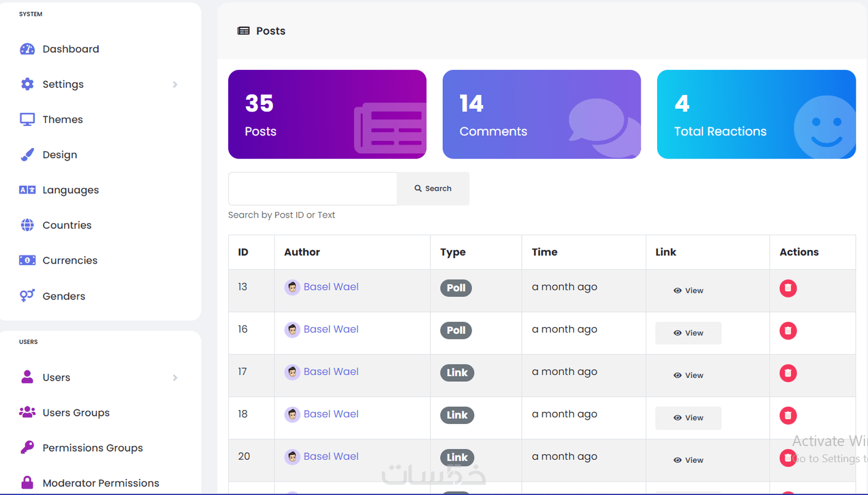The image size is (868, 495).
Task: Click the Total Reactions stat card
Action: [756, 114]
